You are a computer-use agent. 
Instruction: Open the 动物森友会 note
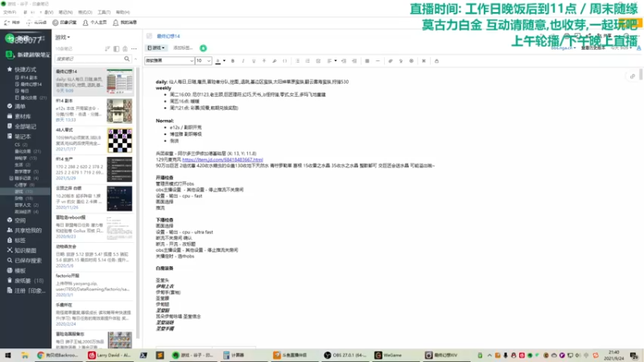point(94,257)
